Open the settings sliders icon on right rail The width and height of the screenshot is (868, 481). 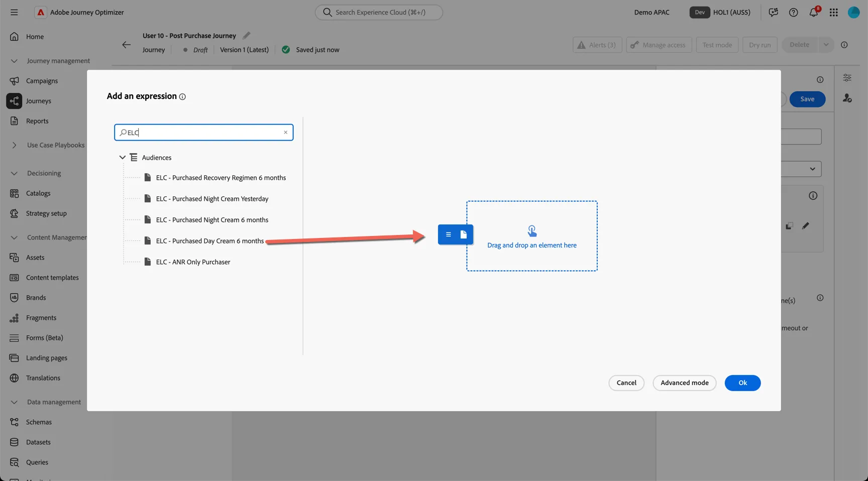click(847, 78)
